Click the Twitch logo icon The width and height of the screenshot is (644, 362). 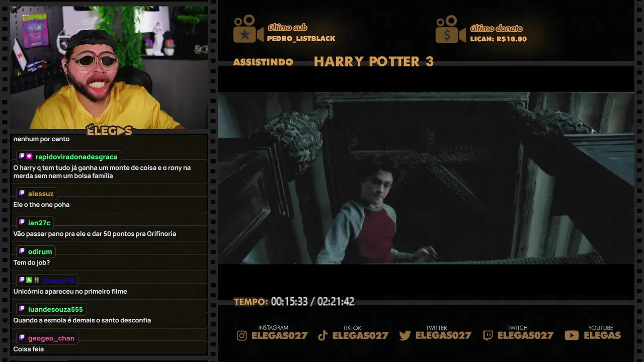coord(488,335)
